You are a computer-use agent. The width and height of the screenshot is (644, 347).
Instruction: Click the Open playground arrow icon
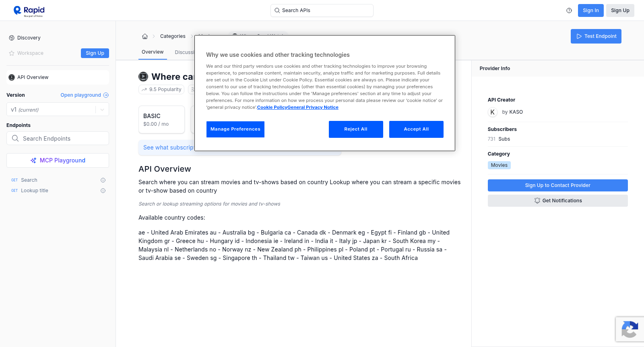click(x=106, y=95)
